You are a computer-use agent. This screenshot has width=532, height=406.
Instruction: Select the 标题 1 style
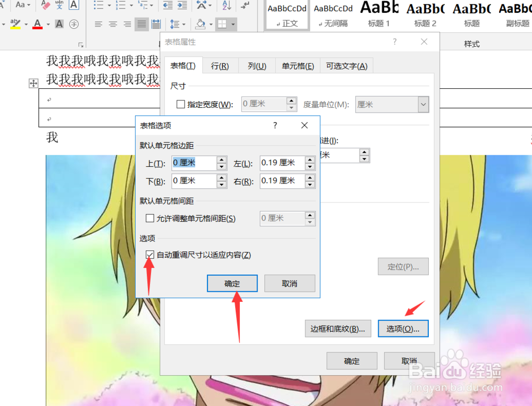(x=379, y=15)
